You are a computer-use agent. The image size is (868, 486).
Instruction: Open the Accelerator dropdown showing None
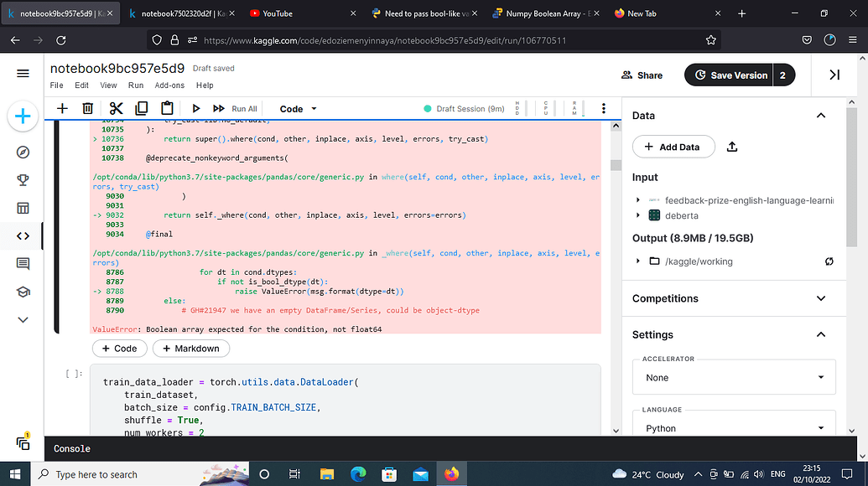coord(734,378)
